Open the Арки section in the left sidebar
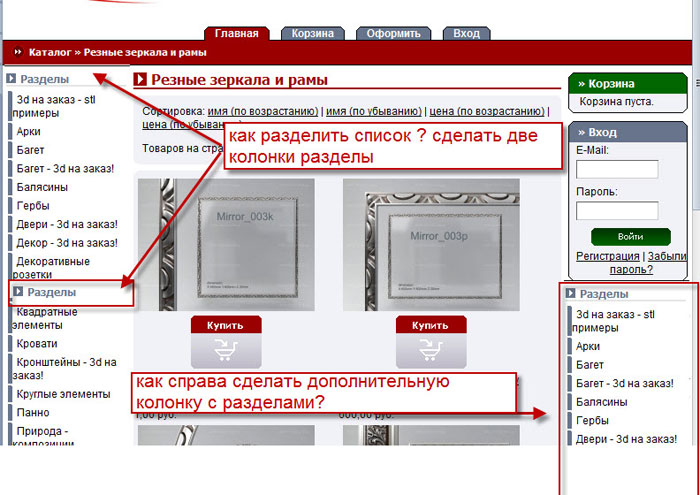This screenshot has width=700, height=495. [29, 132]
